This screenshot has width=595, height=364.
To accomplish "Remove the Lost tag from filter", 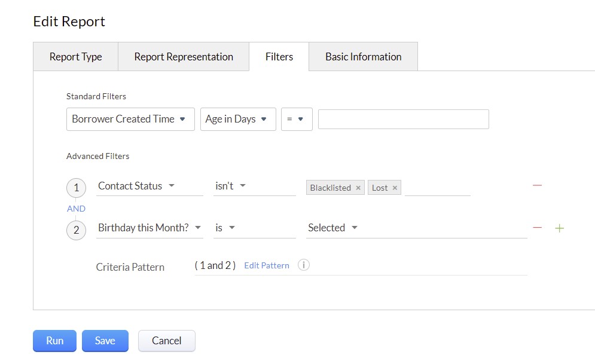I will pyautogui.click(x=395, y=188).
